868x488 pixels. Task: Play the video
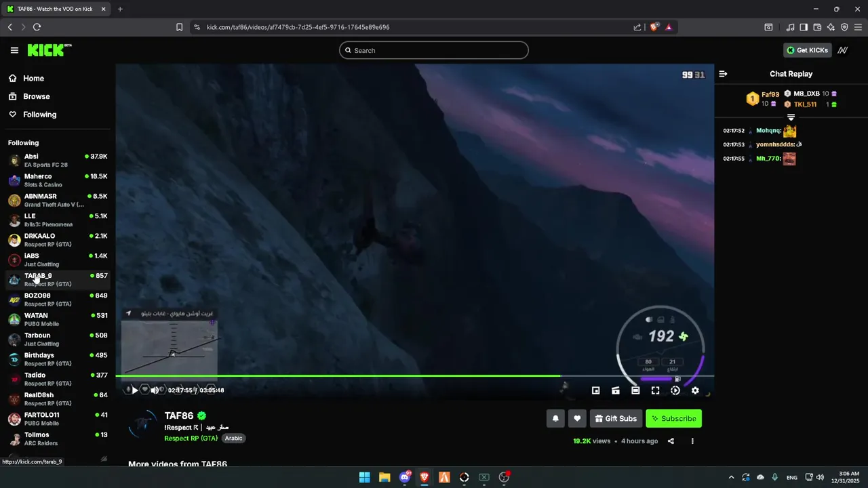134,390
